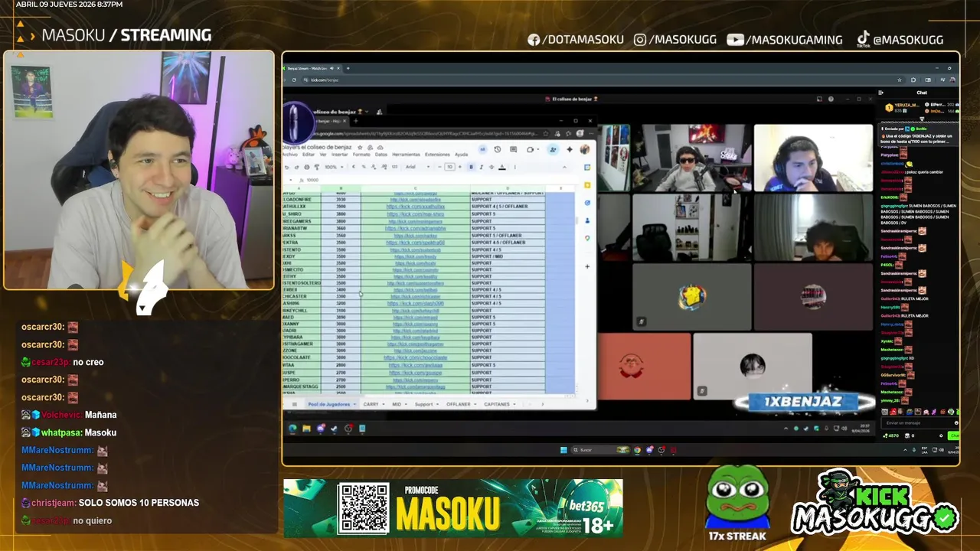Format cells as percent
Image resolution: width=980 pixels, height=551 pixels.
364,167
